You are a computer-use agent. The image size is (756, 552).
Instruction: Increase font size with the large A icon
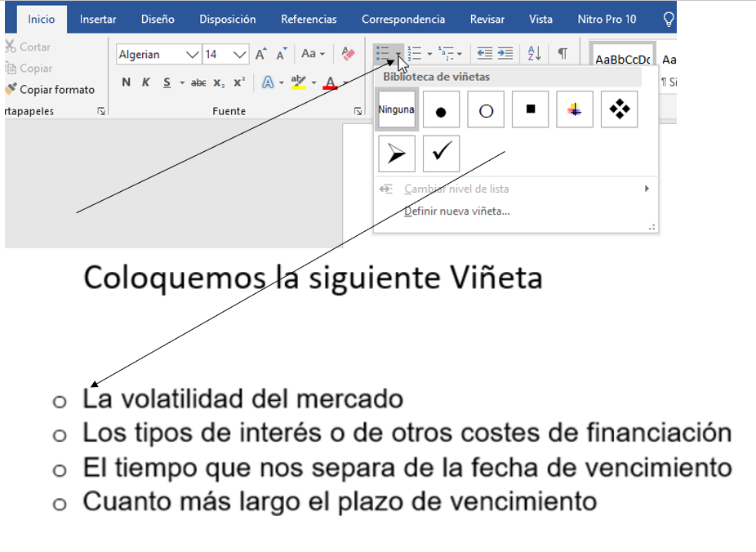[260, 54]
